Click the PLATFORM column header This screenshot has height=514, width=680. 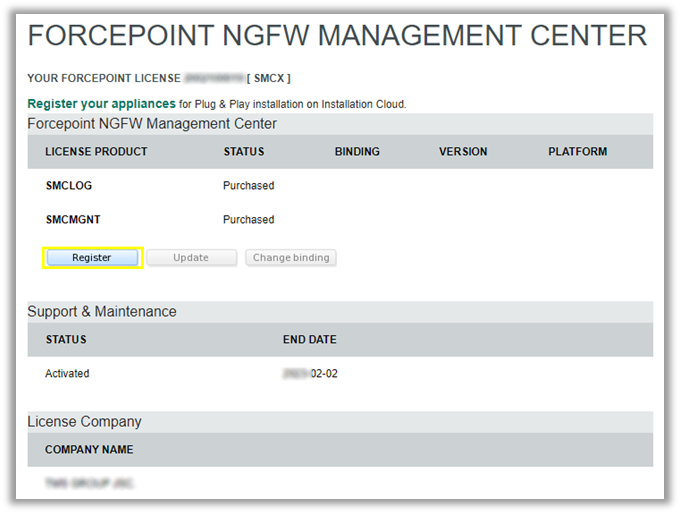click(x=578, y=152)
